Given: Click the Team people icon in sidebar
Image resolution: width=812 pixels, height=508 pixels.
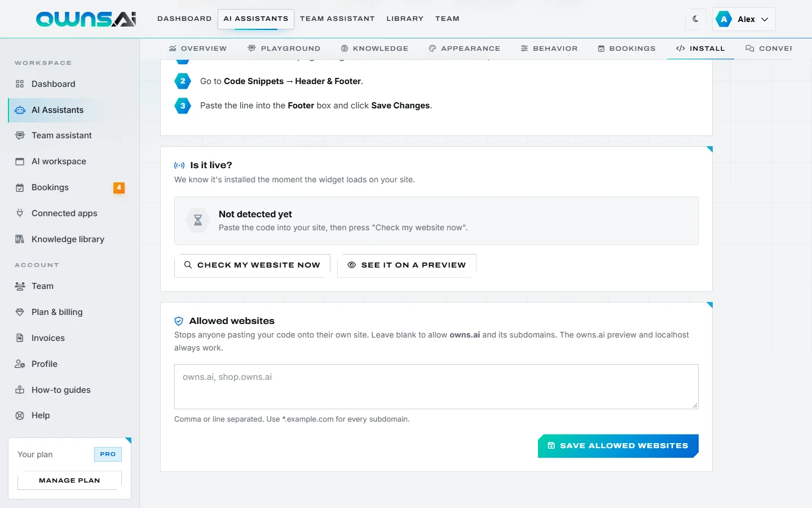Looking at the screenshot, I should [x=20, y=286].
